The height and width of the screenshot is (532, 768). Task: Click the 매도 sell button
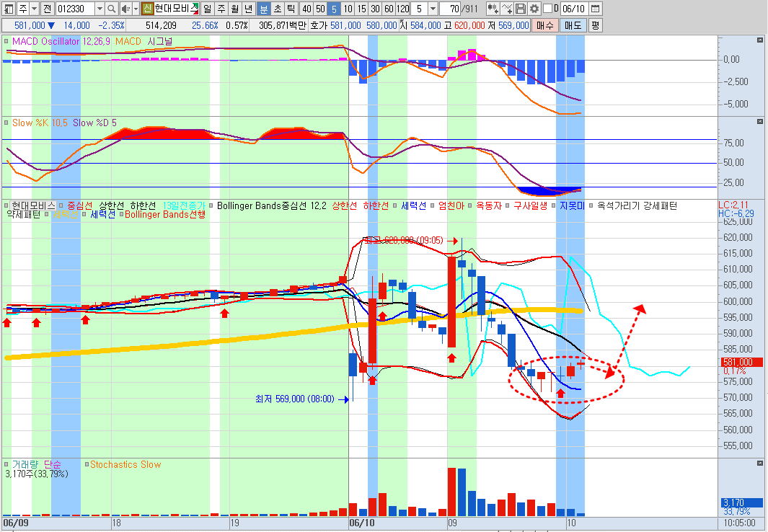[x=573, y=25]
